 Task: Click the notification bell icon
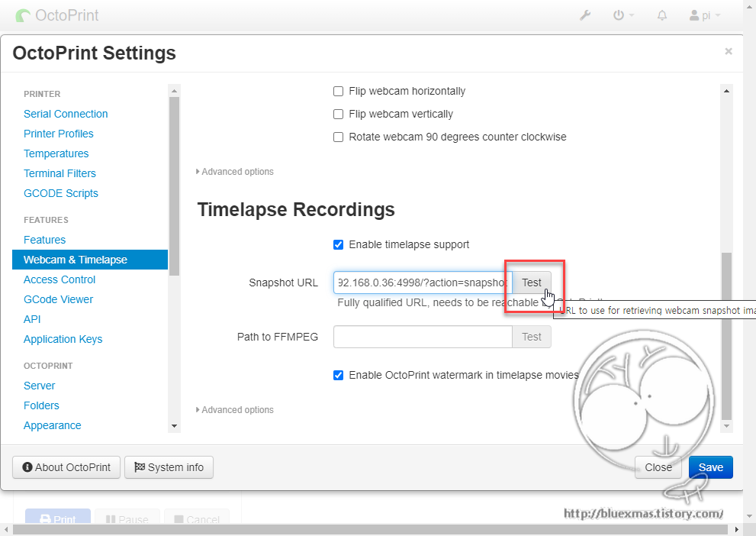click(662, 15)
